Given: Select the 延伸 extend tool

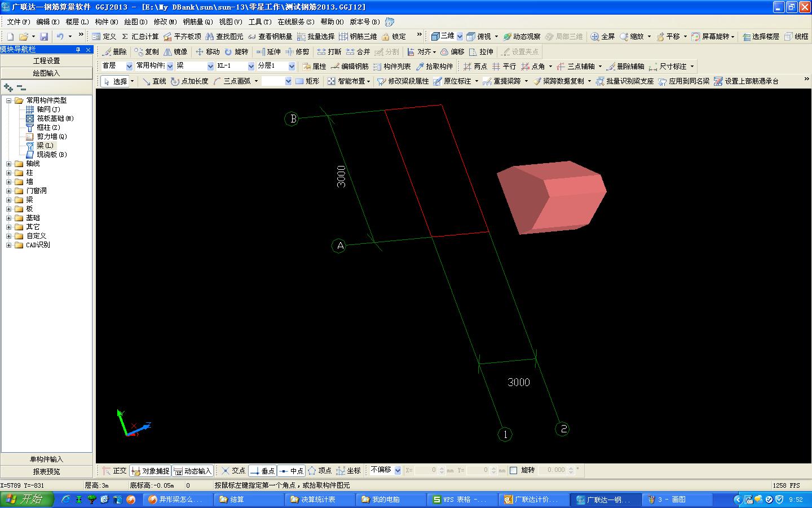Looking at the screenshot, I should coord(268,51).
